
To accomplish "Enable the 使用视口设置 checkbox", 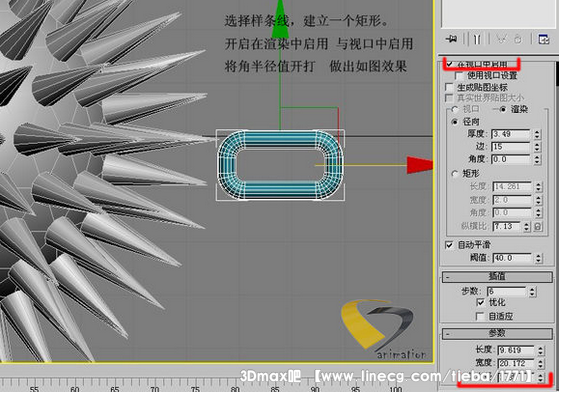I will click(459, 76).
